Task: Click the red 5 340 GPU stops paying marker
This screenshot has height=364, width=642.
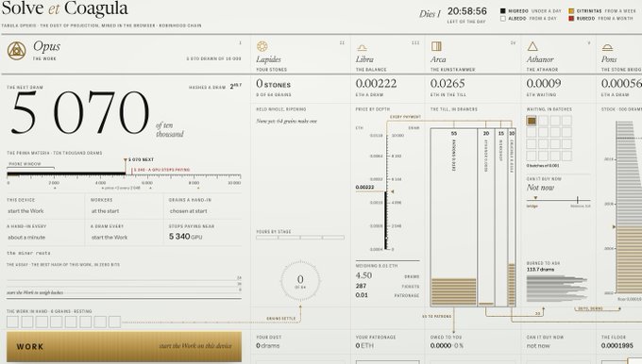Action: pos(161,170)
